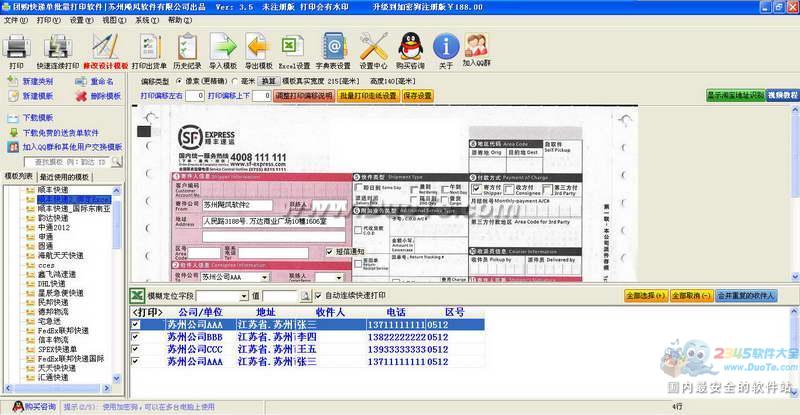The image size is (800, 415).
Task: Uncheck print box for last 张三 row
Action: pyautogui.click(x=135, y=361)
